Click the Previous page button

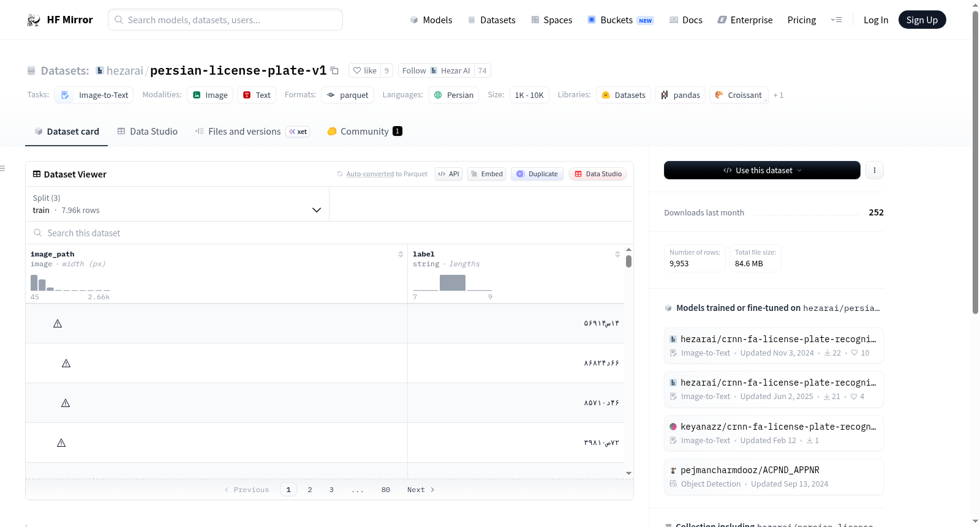[247, 490]
